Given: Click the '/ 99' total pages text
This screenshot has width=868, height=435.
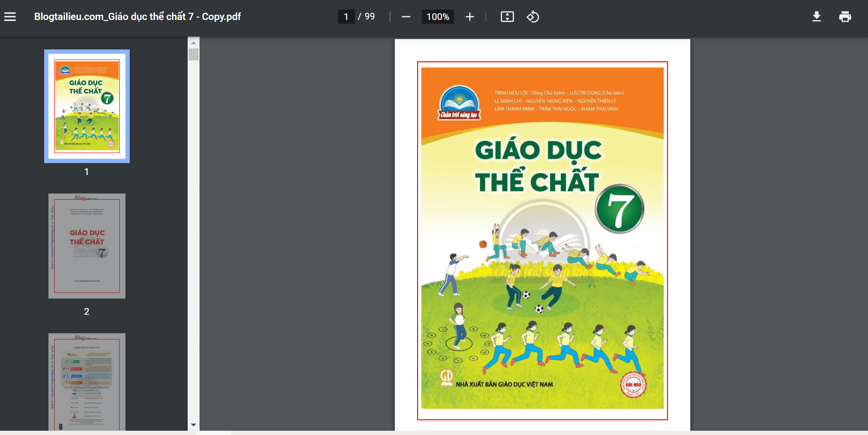Looking at the screenshot, I should [366, 17].
